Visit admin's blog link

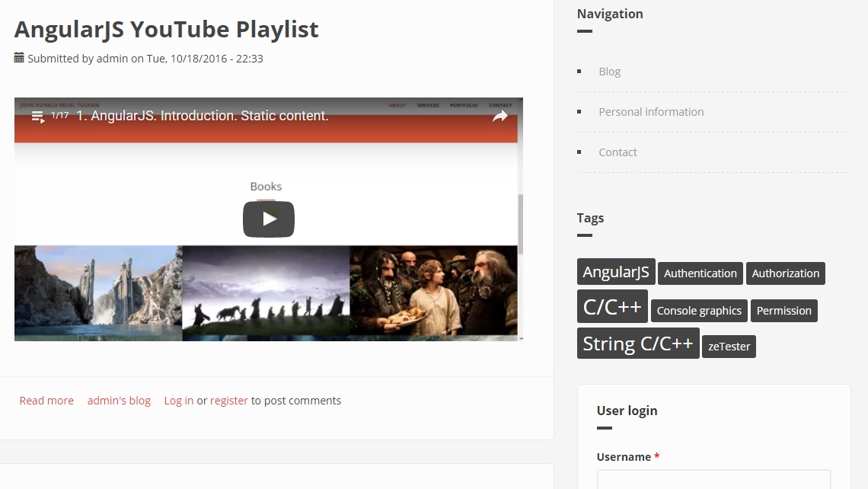coord(119,401)
